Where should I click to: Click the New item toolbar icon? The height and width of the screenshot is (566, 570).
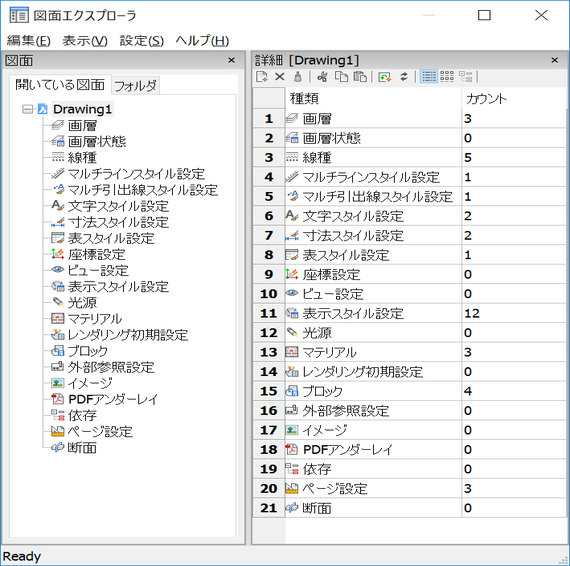tap(262, 77)
